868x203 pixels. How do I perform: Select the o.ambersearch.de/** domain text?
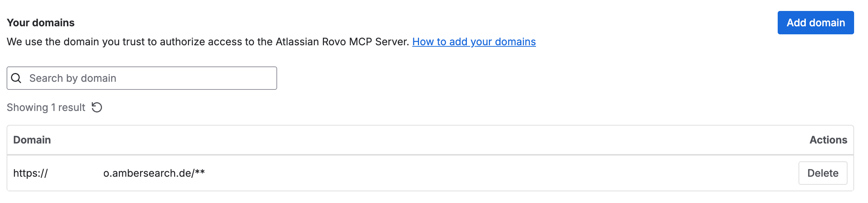tap(154, 173)
